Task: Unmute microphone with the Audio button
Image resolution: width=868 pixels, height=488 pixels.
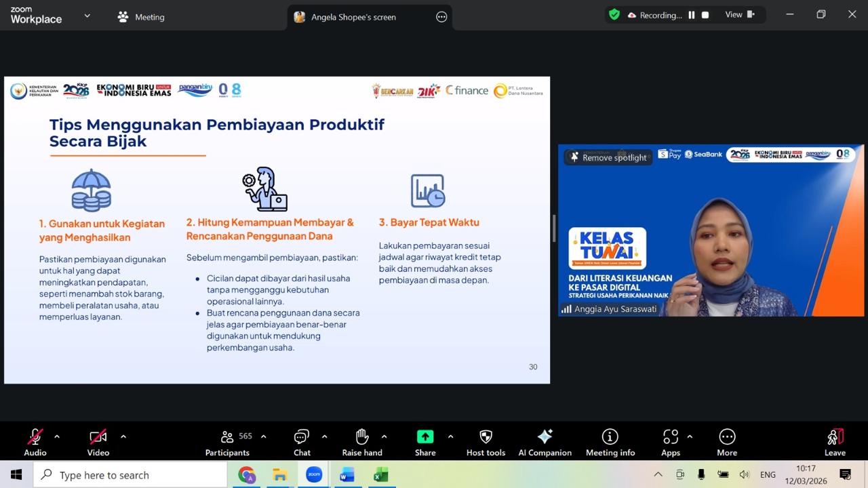Action: (x=35, y=443)
